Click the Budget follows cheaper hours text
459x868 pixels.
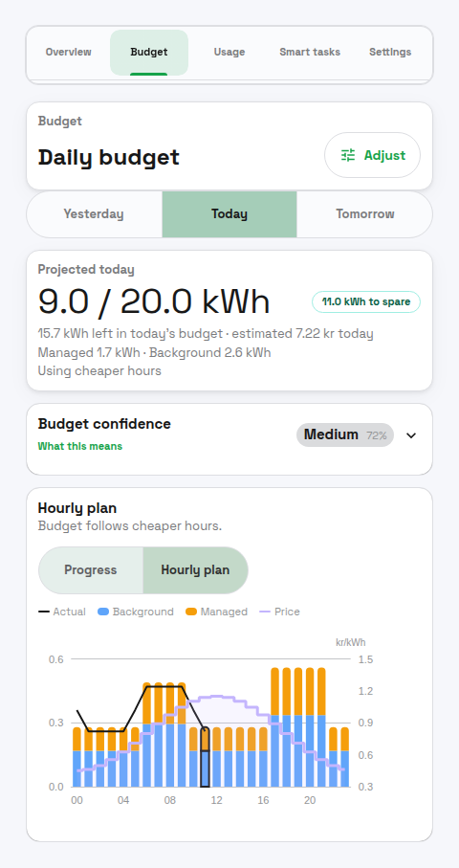click(x=130, y=526)
